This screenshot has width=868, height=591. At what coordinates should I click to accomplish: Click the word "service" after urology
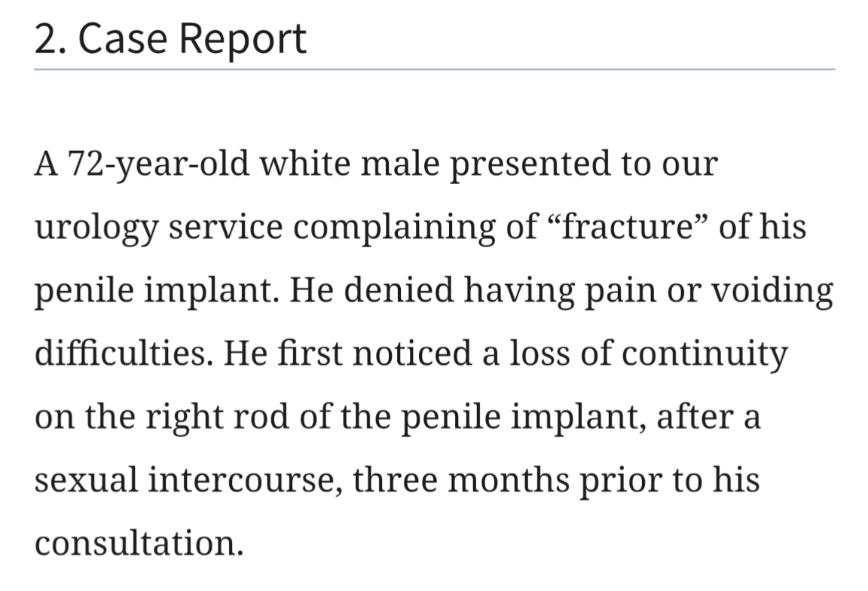click(226, 228)
